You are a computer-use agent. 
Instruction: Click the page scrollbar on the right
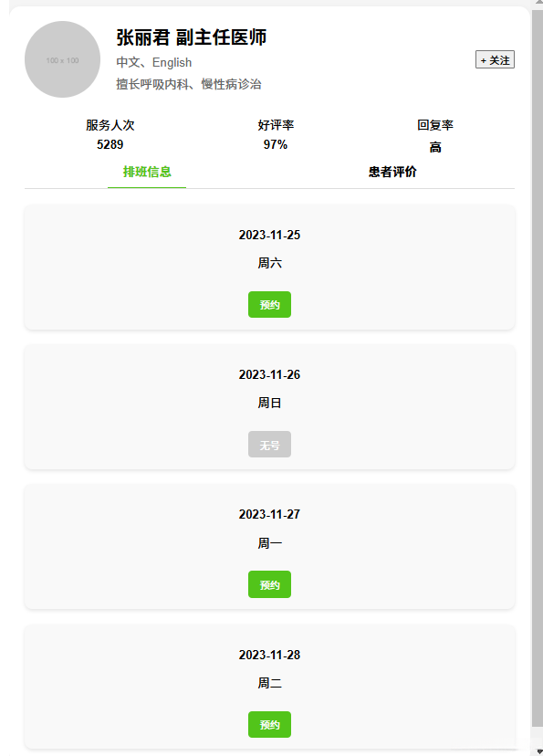coord(538,365)
